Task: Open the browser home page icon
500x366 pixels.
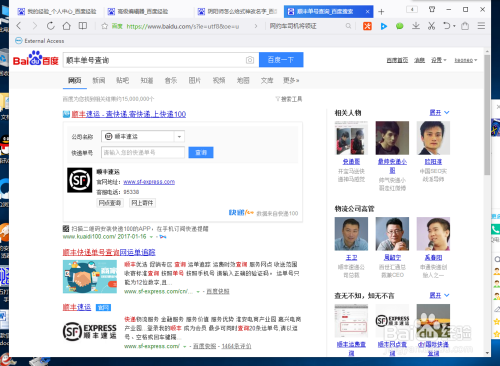Action: [67, 26]
